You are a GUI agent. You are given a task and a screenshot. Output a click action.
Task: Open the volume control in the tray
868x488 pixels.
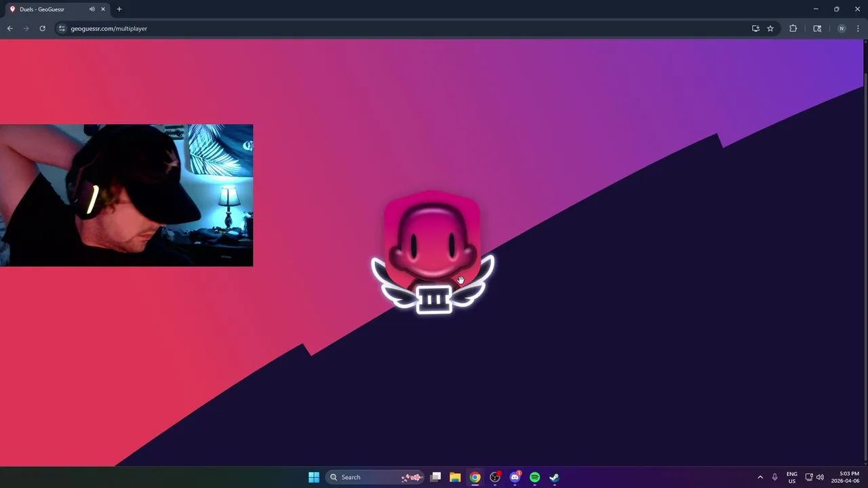click(x=820, y=477)
